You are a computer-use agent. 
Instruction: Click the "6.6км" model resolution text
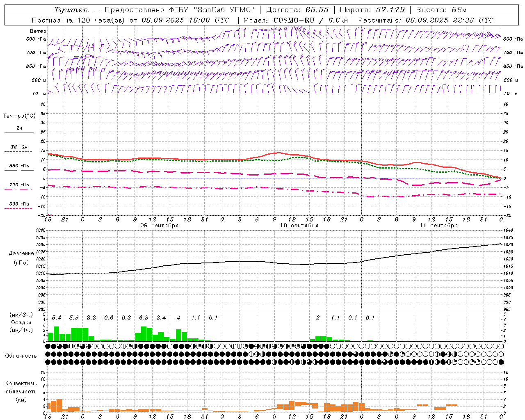click(338, 20)
